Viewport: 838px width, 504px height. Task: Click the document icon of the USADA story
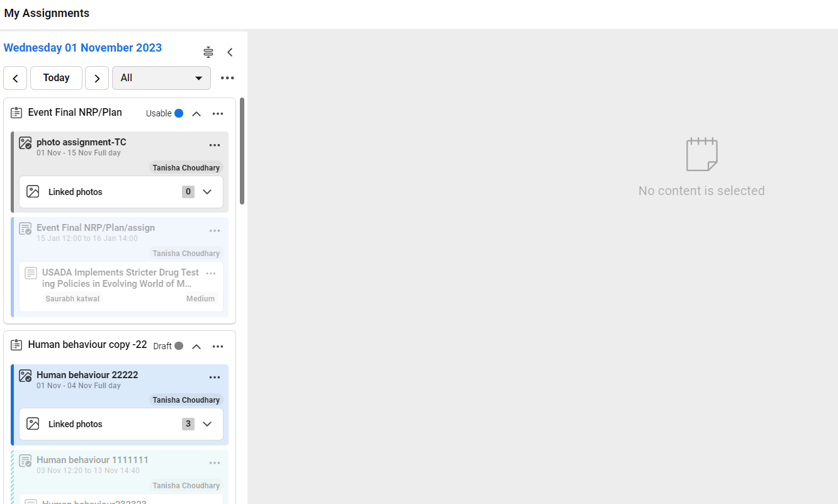[30, 273]
